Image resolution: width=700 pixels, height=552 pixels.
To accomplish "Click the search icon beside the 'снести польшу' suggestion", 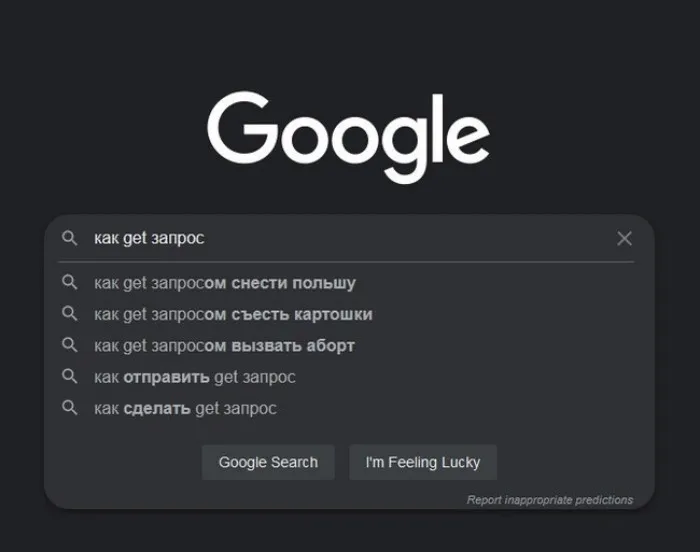I will [x=69, y=283].
